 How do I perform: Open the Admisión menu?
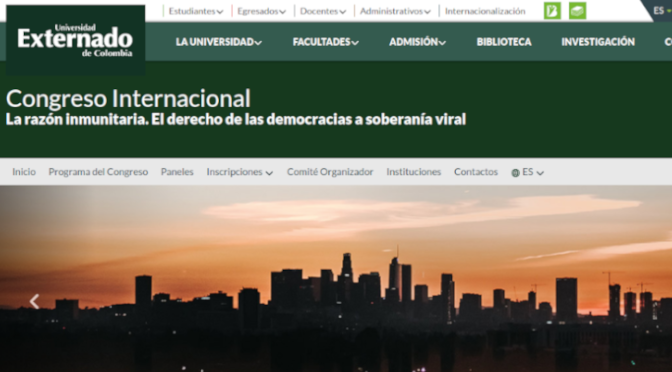pos(417,42)
